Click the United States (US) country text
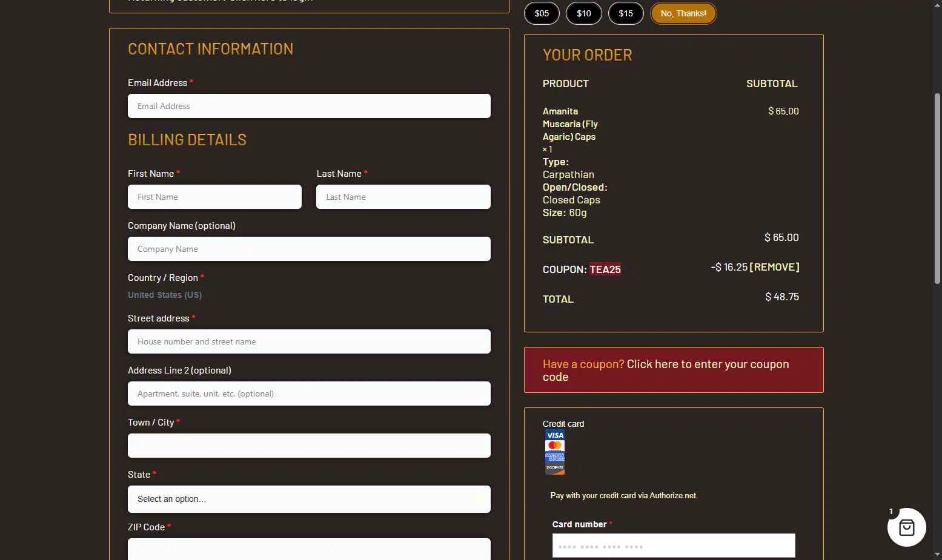The height and width of the screenshot is (560, 942). click(165, 295)
